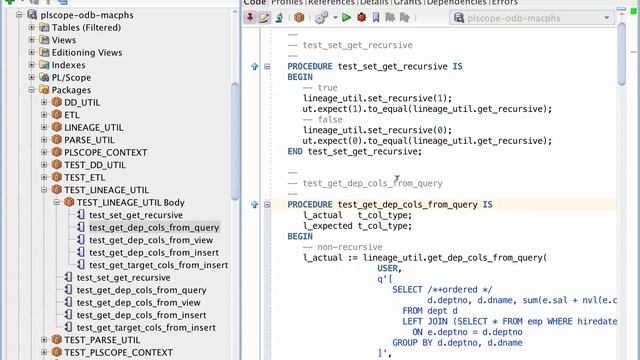Select test_get_dep_cols_from_view in the package spec

click(x=138, y=302)
